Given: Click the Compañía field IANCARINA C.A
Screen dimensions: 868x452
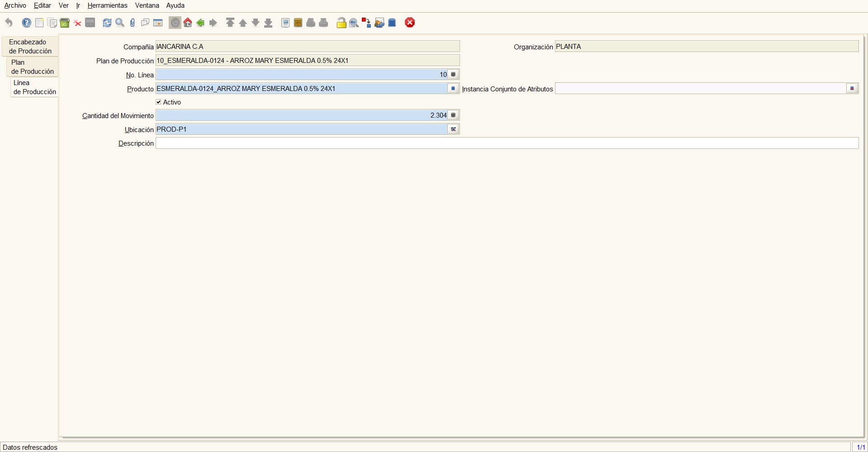Looking at the screenshot, I should (x=308, y=47).
